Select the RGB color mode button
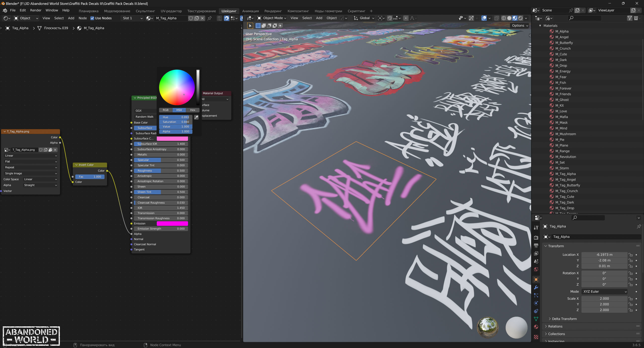This screenshot has height=348, width=644. pyautogui.click(x=166, y=110)
